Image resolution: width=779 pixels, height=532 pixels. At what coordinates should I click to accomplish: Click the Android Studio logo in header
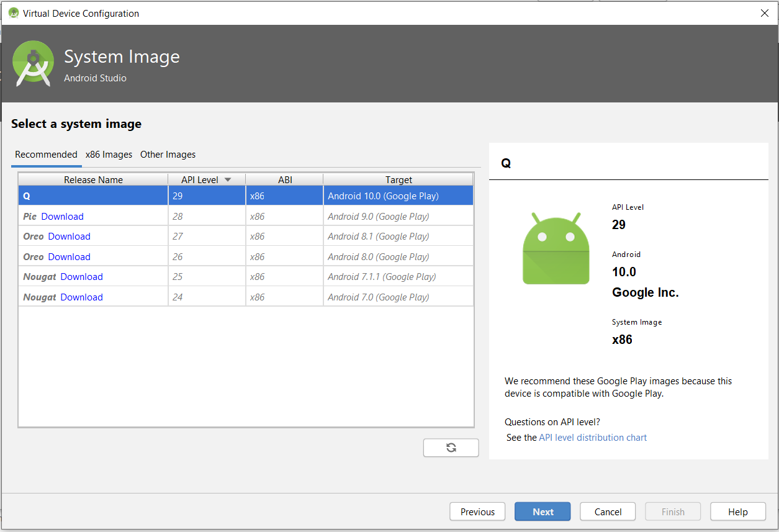tap(34, 63)
